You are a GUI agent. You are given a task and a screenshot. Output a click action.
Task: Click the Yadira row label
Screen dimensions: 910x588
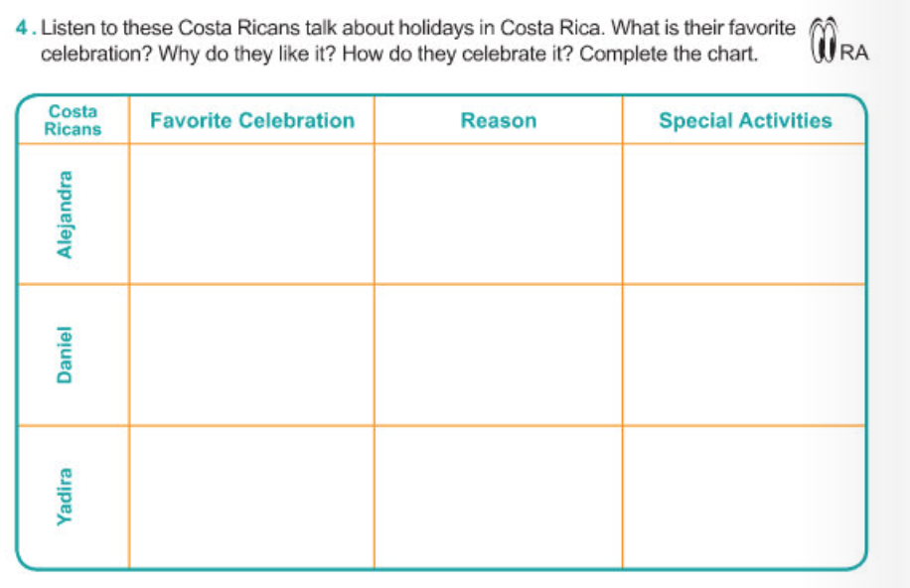[66, 496]
